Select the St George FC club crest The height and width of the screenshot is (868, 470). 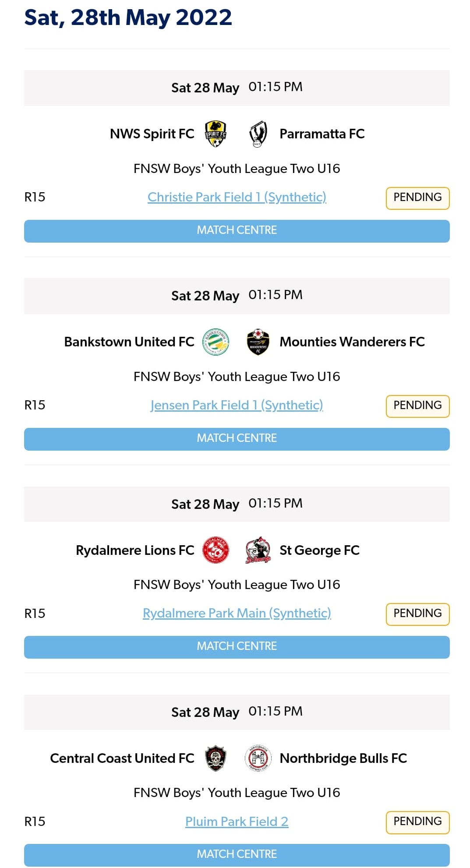point(258,550)
